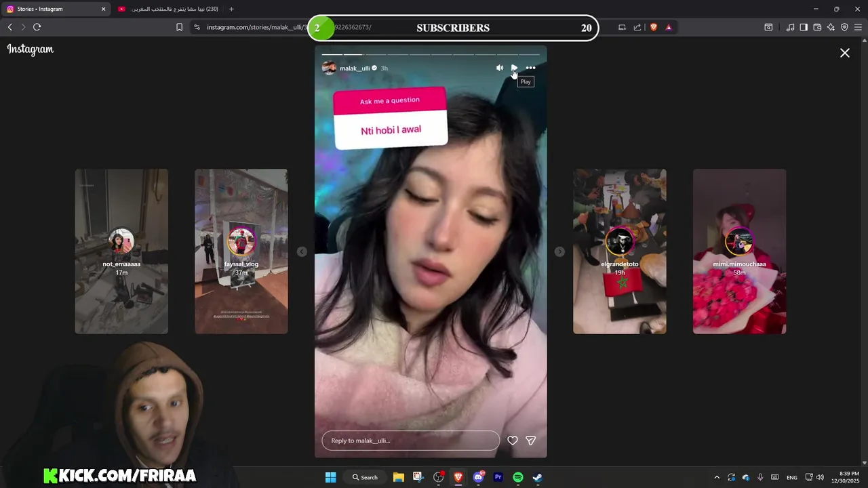
Task: Open Discord from the taskbar
Action: pos(479,477)
